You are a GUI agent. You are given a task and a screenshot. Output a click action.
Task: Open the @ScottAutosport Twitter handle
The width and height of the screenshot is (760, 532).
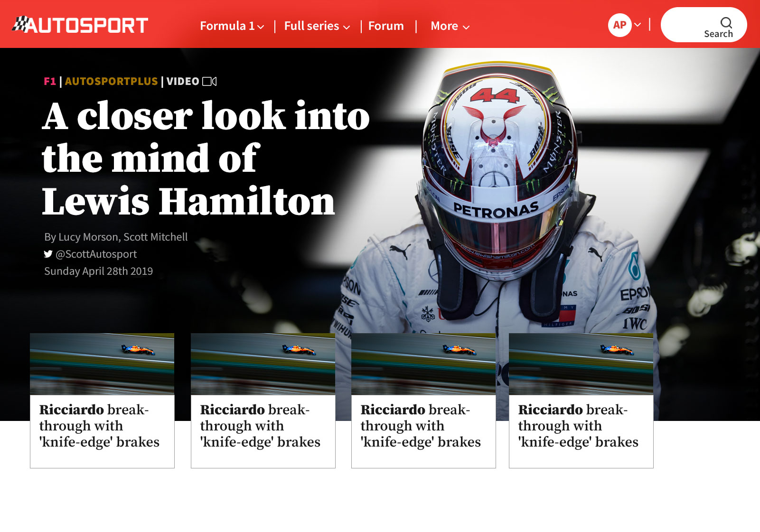[96, 254]
